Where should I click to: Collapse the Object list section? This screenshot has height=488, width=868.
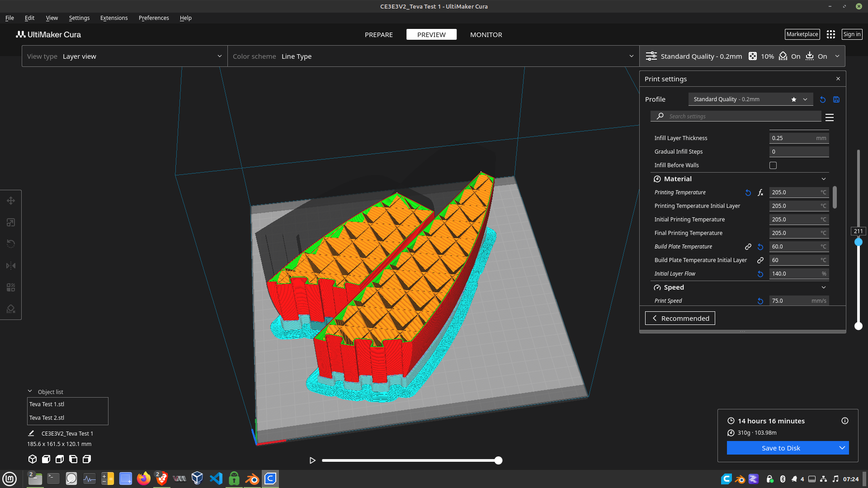(30, 391)
